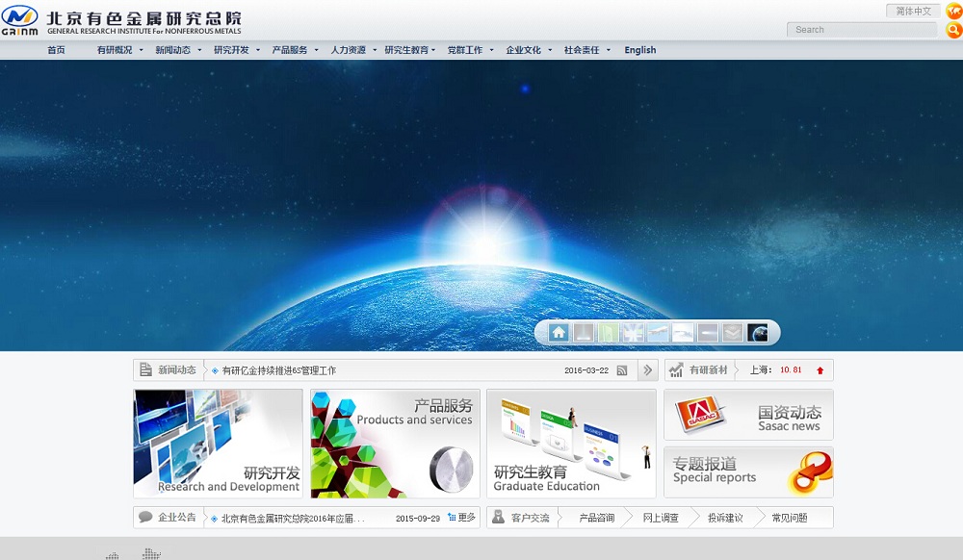
Task: Click the 企业公告 speech bubble icon
Action: [x=145, y=517]
